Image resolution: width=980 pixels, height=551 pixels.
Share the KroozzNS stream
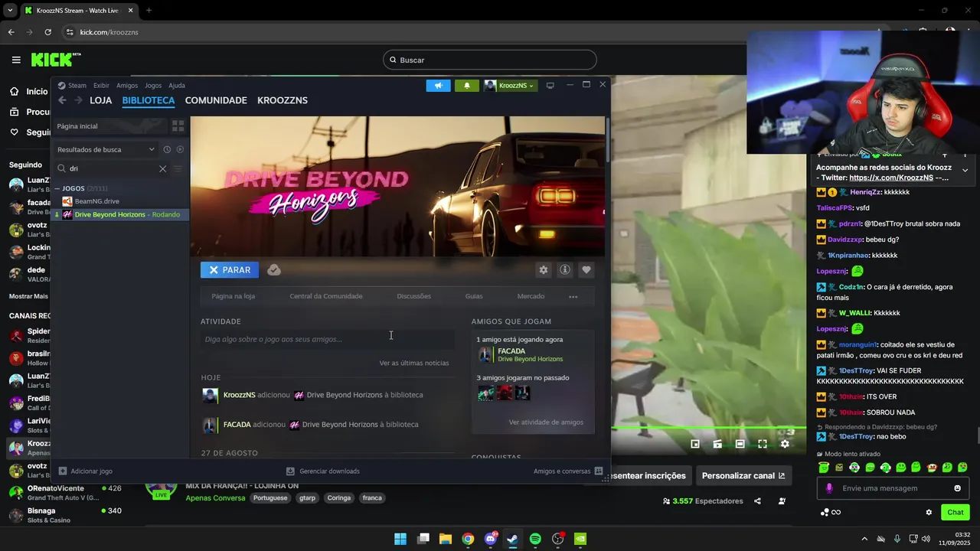[x=757, y=501]
